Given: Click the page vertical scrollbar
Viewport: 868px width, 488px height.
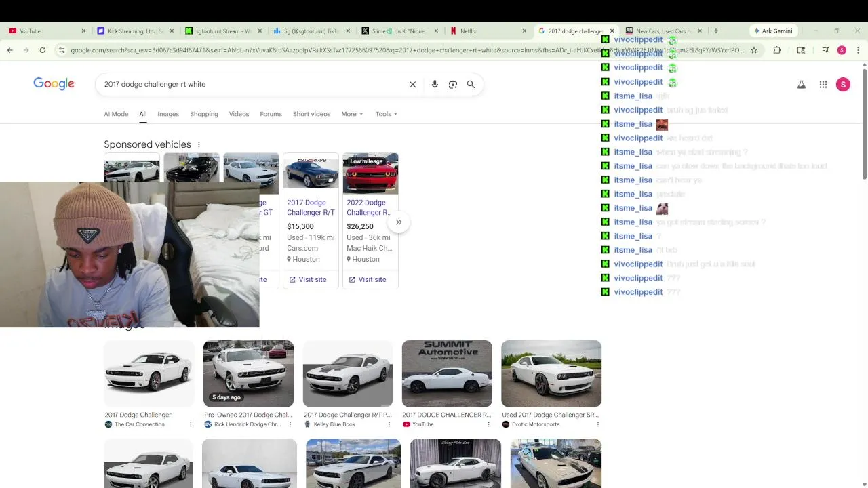Looking at the screenshot, I should [864, 123].
